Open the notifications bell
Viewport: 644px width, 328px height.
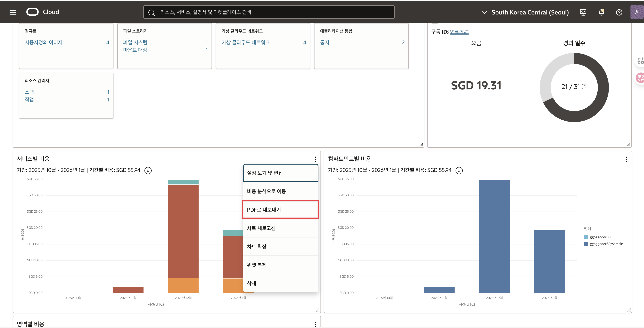pos(601,12)
